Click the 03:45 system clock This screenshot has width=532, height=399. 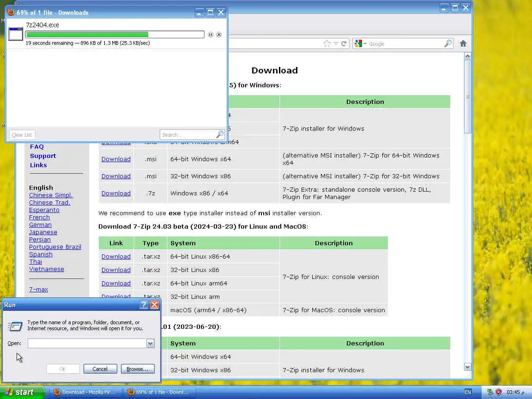point(515,392)
